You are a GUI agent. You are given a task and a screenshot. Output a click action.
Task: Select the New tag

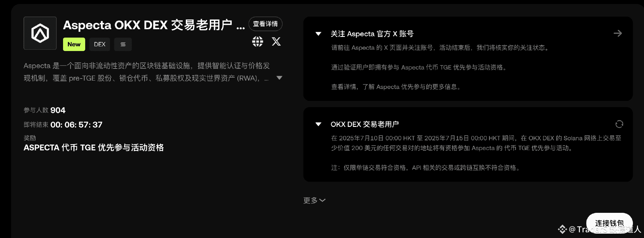[x=74, y=44]
